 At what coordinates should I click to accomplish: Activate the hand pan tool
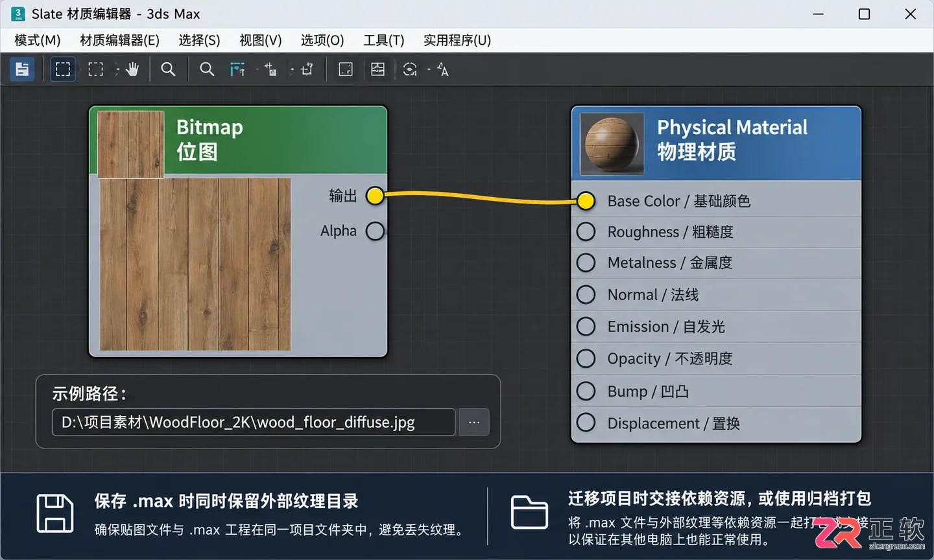(132, 69)
